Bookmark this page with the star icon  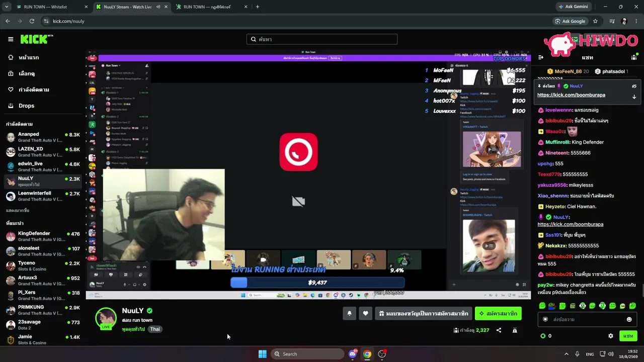(x=595, y=21)
